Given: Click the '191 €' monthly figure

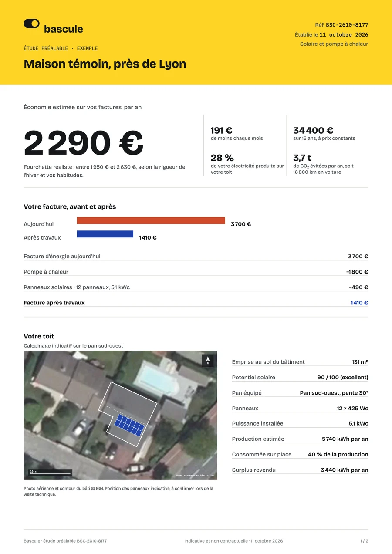Looking at the screenshot, I should pos(222,130).
